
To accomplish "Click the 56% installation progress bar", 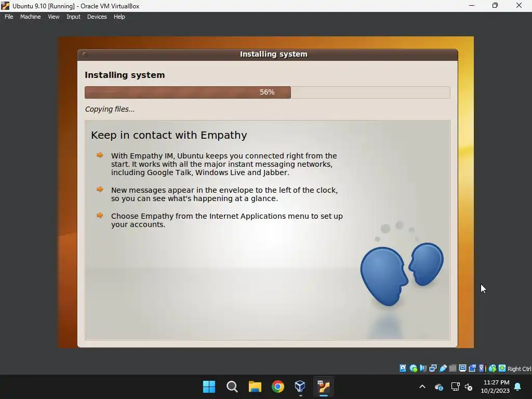I will coord(268,92).
